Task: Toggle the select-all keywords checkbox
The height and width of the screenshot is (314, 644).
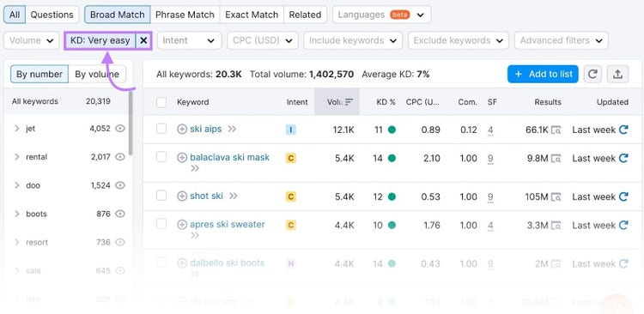Action: [x=161, y=102]
